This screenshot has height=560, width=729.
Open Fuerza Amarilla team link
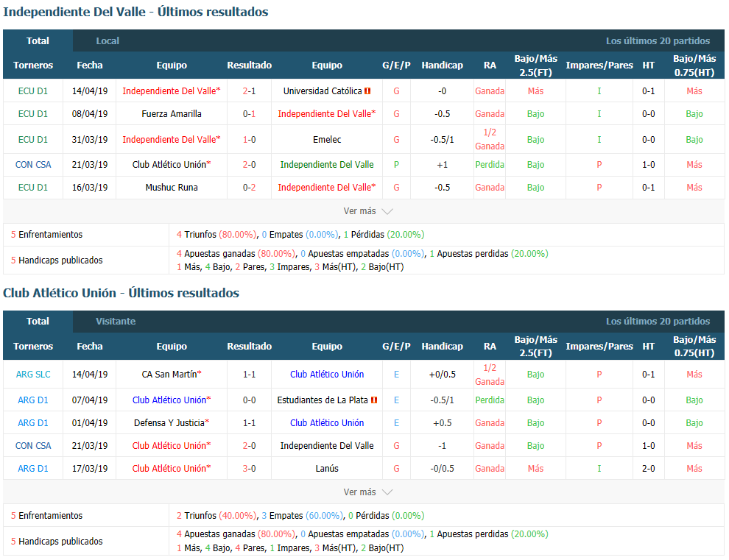(x=172, y=114)
